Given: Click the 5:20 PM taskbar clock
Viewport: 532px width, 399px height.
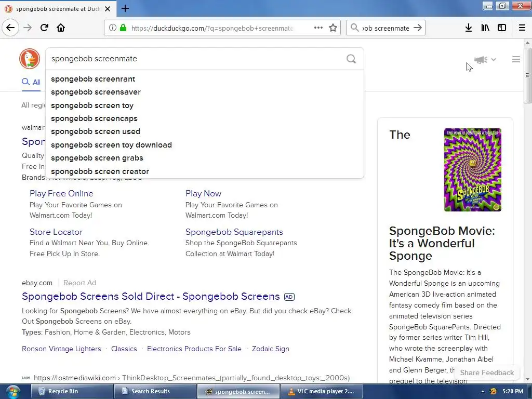Looking at the screenshot, I should pos(513,391).
